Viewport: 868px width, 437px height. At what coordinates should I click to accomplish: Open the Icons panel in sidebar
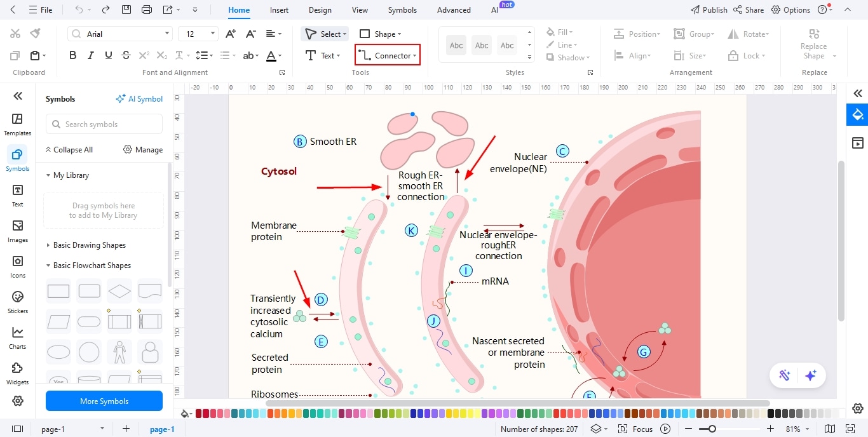(18, 267)
